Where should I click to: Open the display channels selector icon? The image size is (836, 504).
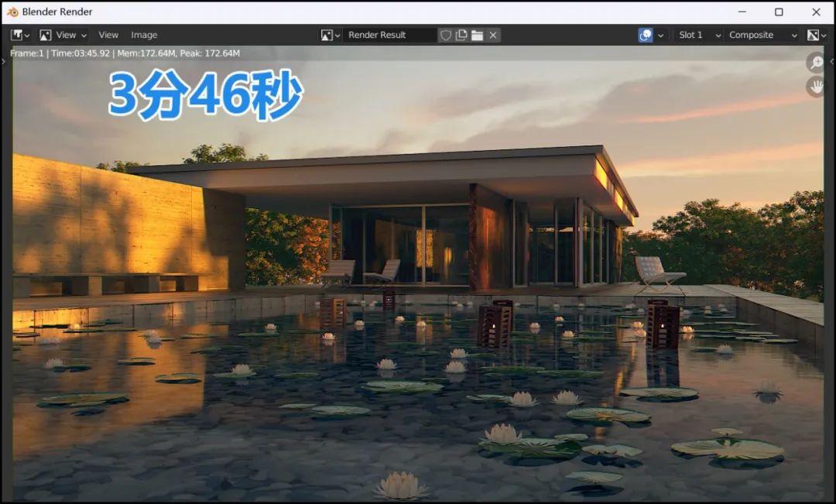tap(817, 35)
